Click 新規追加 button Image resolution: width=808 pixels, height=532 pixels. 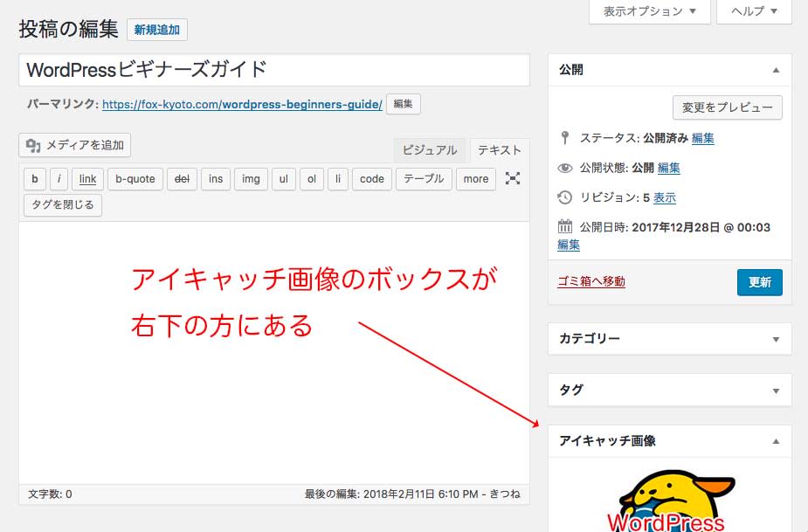point(157,30)
